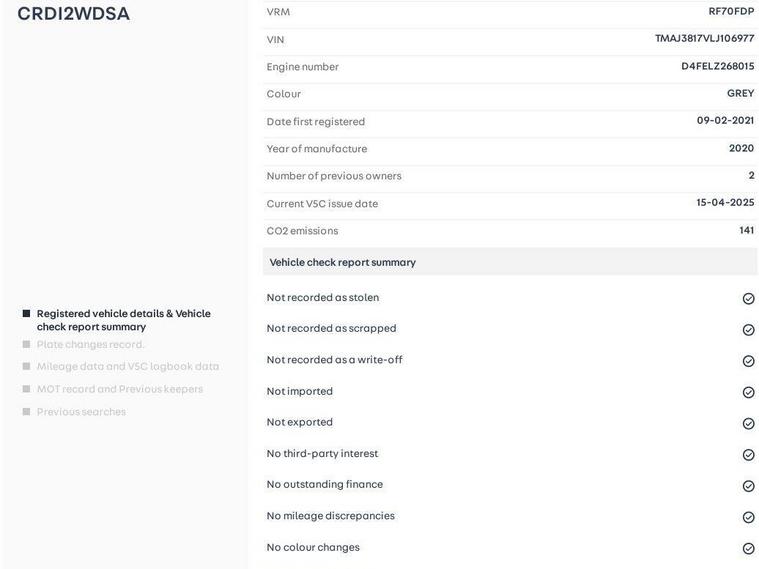The image size is (759, 569).
Task: Click the 'No colour changes' check icon
Action: coord(748,548)
